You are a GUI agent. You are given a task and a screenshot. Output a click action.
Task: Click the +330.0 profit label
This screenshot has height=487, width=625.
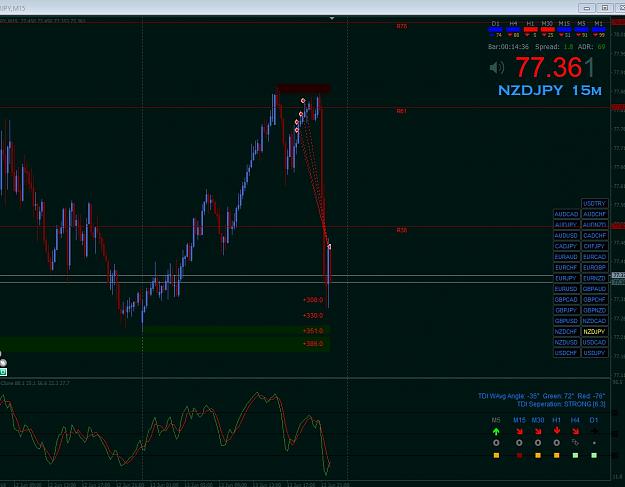click(x=313, y=316)
